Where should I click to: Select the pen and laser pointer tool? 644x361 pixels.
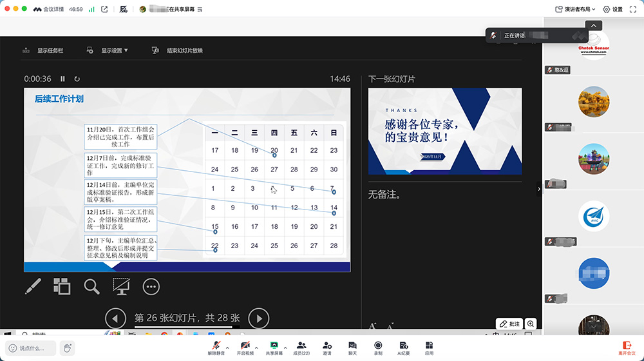click(33, 287)
